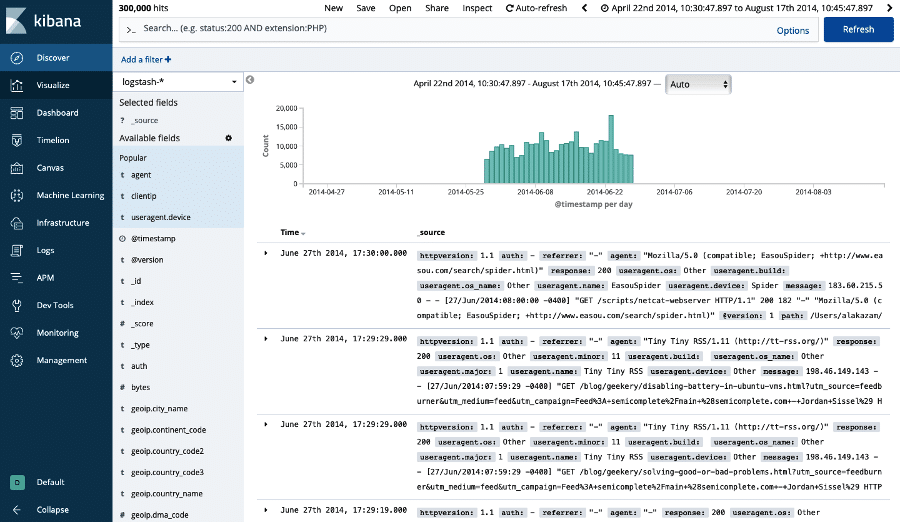Open the Visualize section icon
This screenshot has width=900, height=522.
[x=18, y=86]
